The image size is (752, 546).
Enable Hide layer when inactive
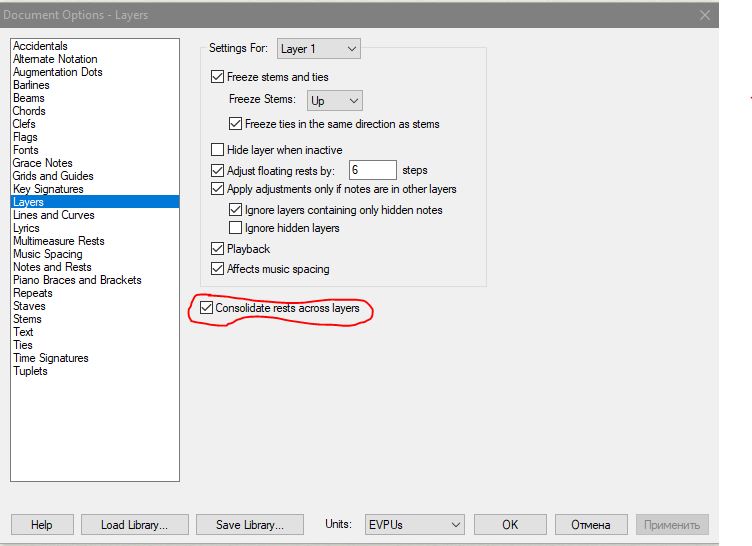pyautogui.click(x=218, y=150)
